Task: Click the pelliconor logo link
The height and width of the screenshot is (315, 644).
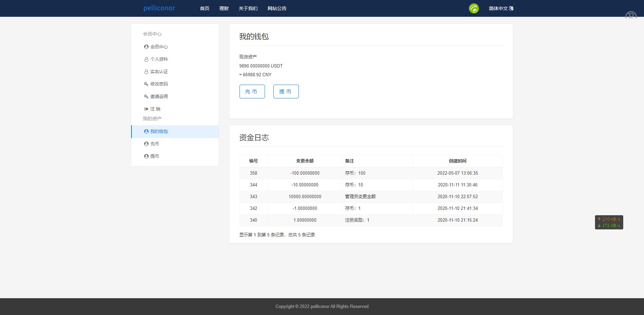Action: coord(159,8)
